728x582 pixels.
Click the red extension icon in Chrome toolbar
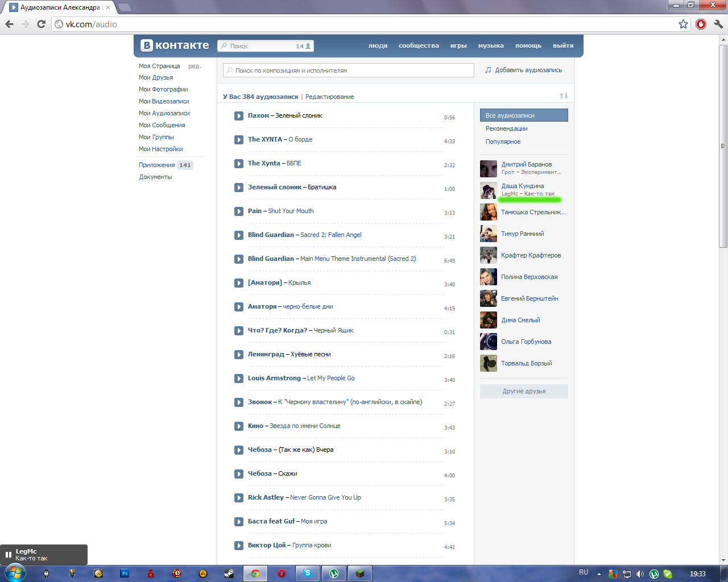[x=701, y=24]
